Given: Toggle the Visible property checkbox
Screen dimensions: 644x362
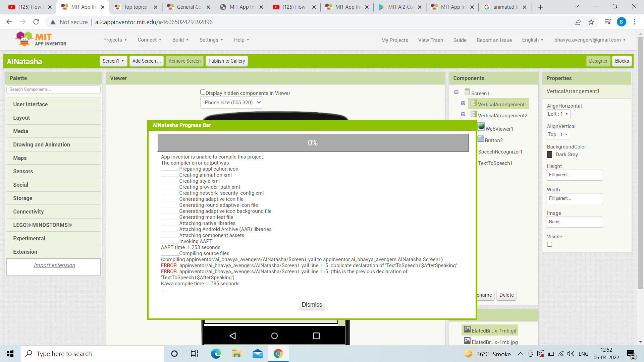Looking at the screenshot, I should [x=549, y=244].
